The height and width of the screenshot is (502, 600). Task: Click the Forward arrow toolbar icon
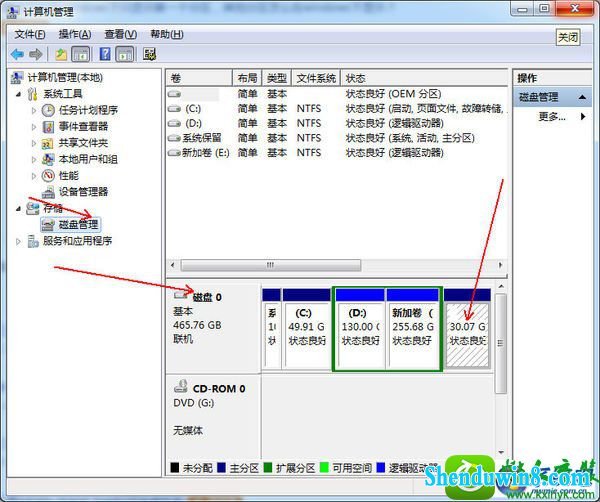(36, 54)
